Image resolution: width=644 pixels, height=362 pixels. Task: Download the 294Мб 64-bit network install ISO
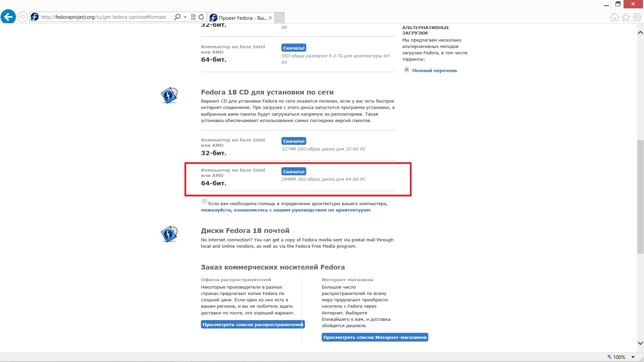click(294, 172)
